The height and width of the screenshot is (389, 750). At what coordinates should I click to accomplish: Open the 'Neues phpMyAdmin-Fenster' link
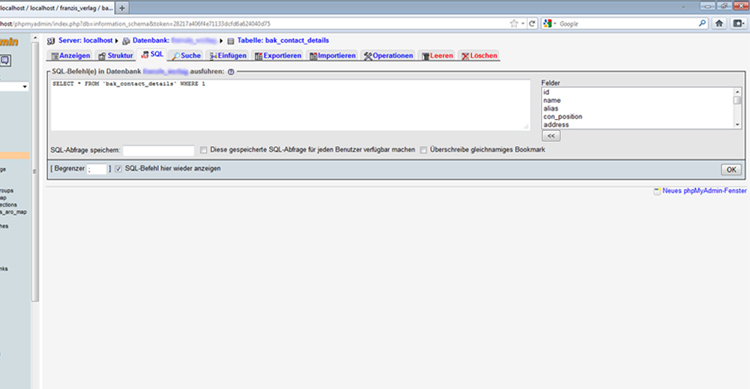point(704,191)
